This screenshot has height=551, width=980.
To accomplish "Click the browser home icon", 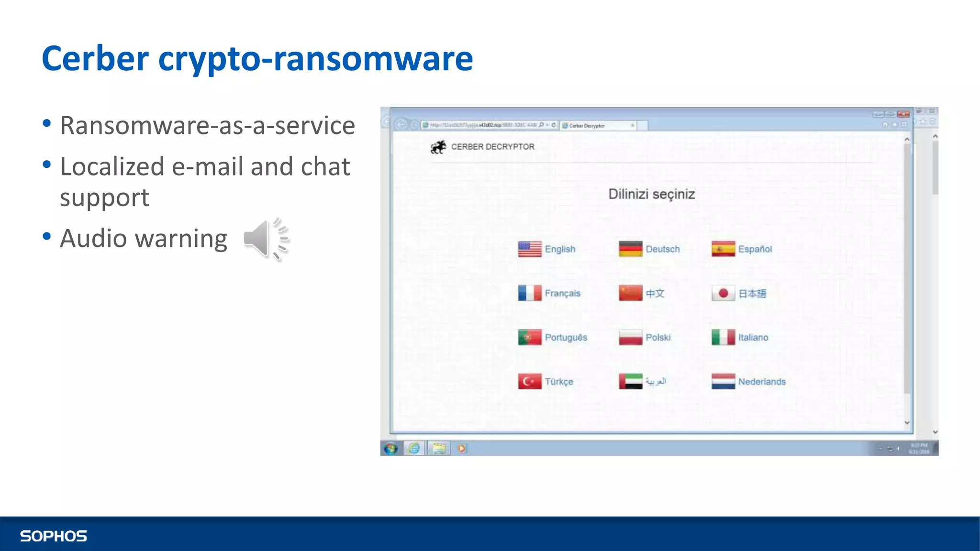I will (885, 125).
